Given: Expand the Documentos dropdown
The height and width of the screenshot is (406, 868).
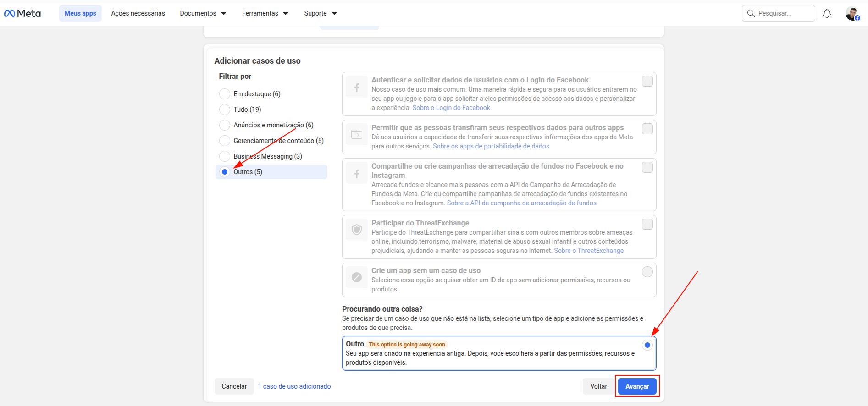Looking at the screenshot, I should (203, 13).
